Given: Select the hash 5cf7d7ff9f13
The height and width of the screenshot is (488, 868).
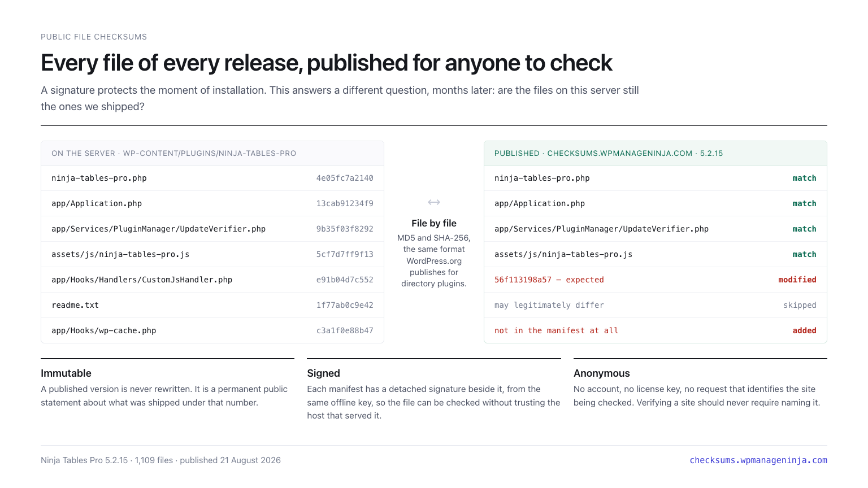Looking at the screenshot, I should click(x=345, y=254).
